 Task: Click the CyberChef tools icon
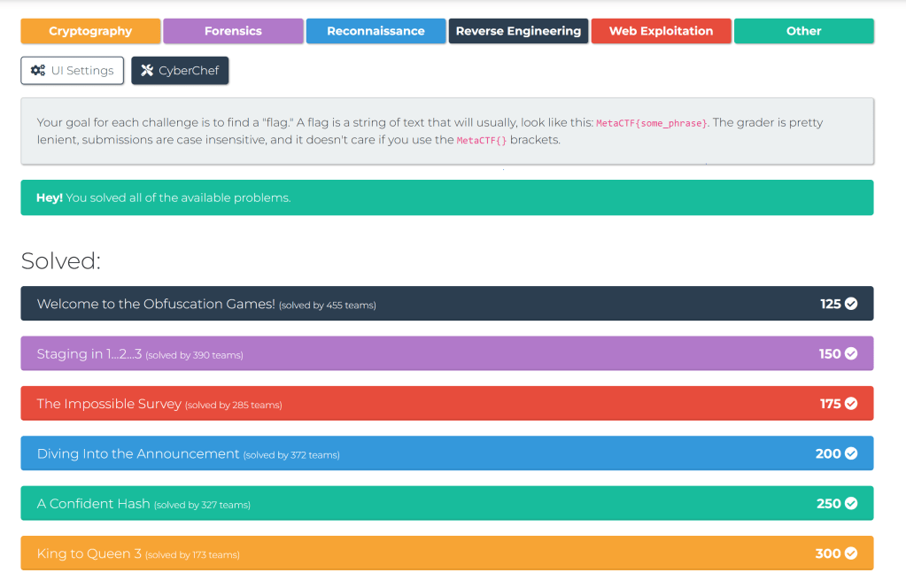147,71
